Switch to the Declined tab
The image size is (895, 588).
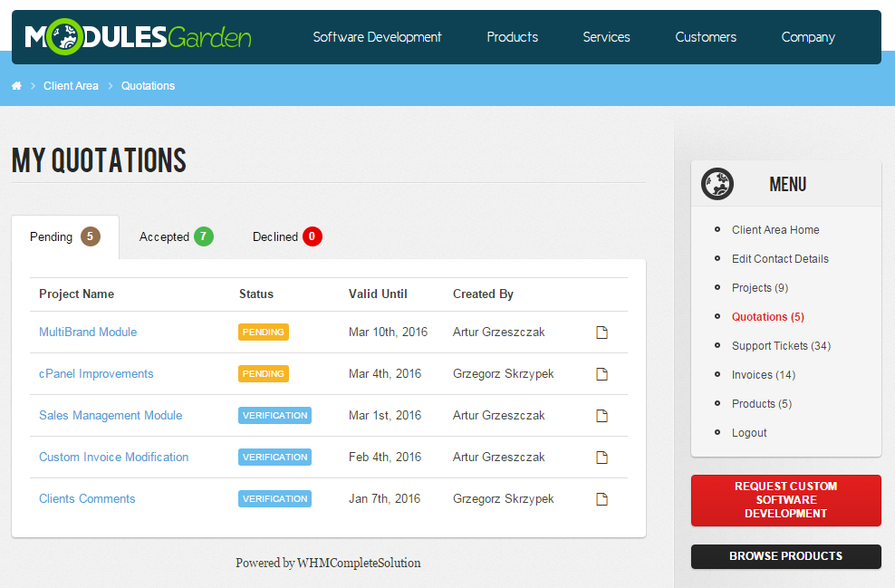click(x=287, y=236)
